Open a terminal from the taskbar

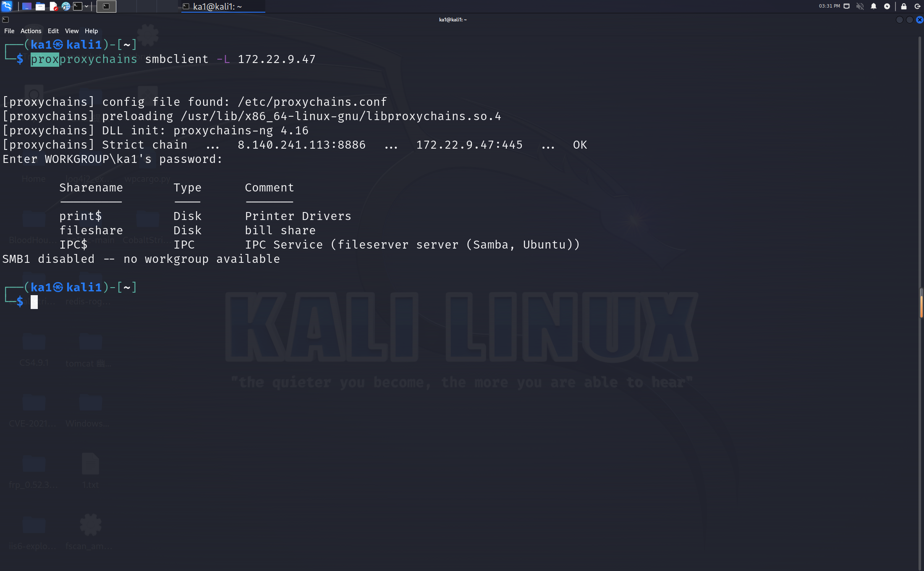click(78, 6)
